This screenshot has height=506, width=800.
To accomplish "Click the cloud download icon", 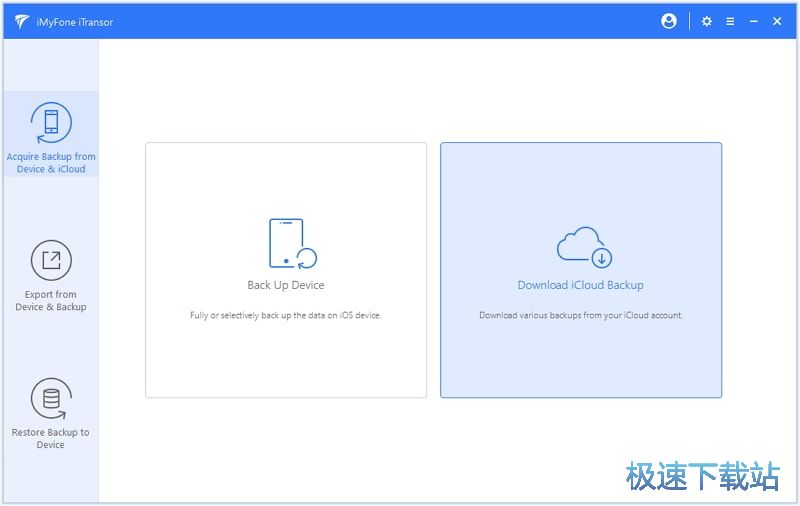I will pos(584,247).
